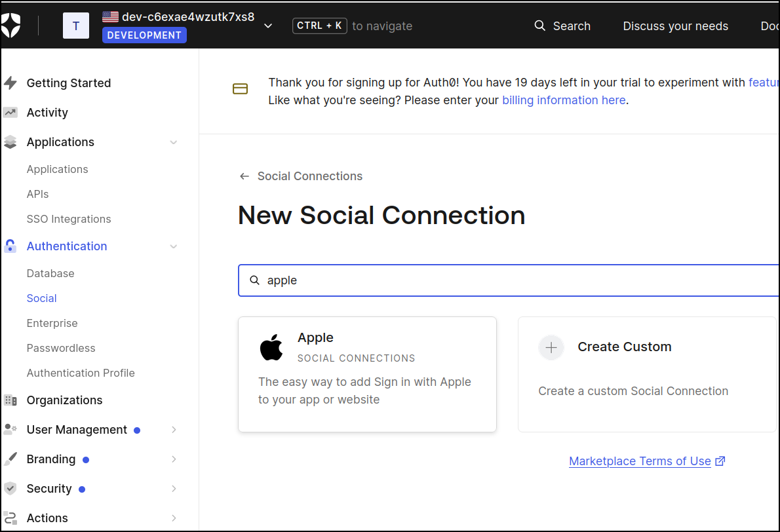Click the Search button in the top bar
Screen dimensions: 780x532
pyautogui.click(x=562, y=26)
